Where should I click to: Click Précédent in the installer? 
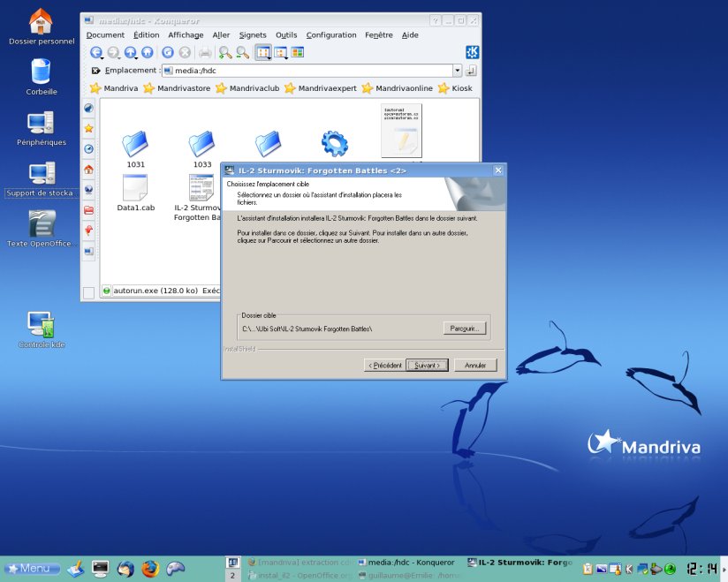[385, 366]
